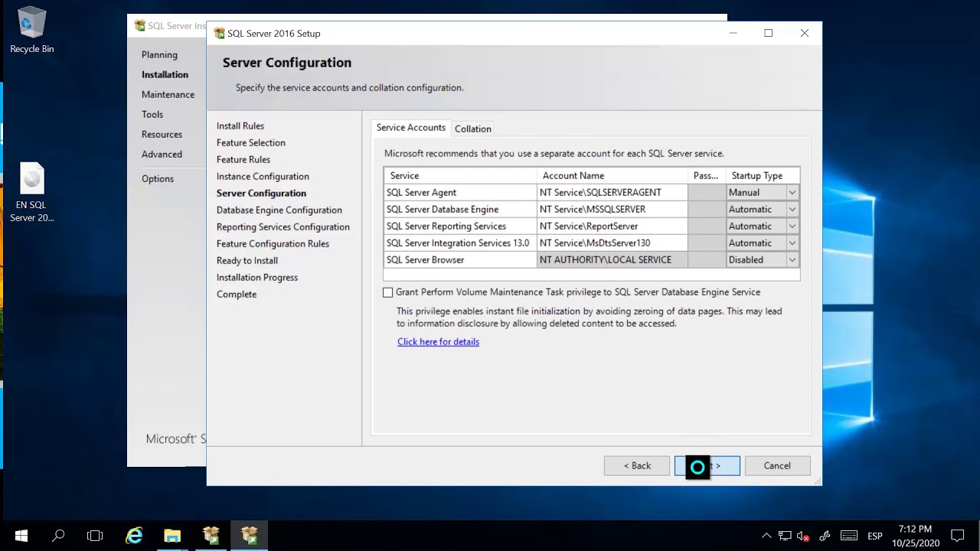980x551 pixels.
Task: Open Task View from the taskbar
Action: click(x=95, y=536)
